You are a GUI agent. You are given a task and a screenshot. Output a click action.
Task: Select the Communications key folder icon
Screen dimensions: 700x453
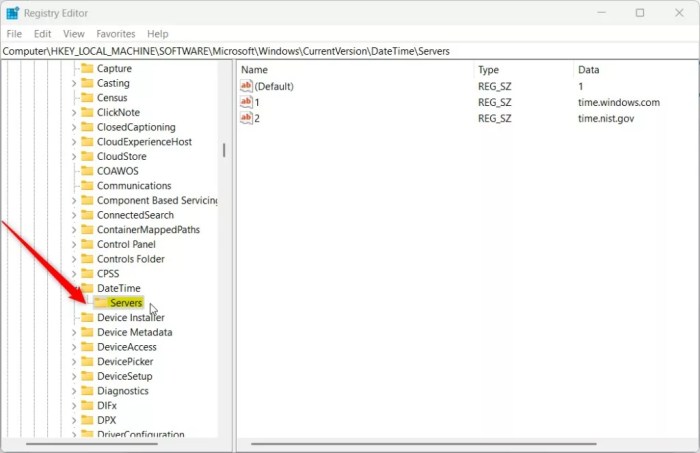[87, 186]
